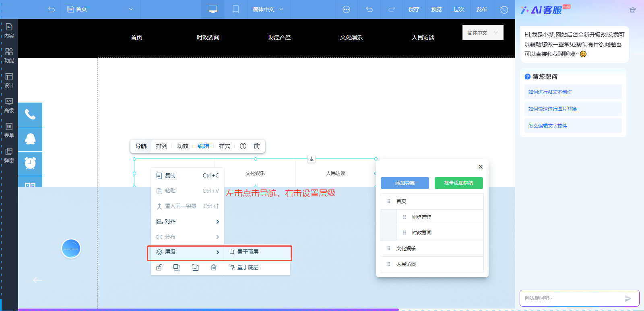
Task: Redo the last action
Action: [392, 9]
